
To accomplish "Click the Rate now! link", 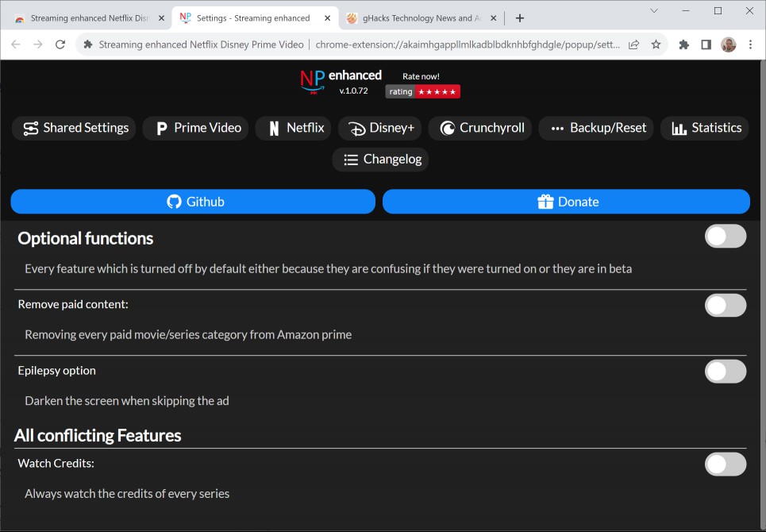I will 421,76.
